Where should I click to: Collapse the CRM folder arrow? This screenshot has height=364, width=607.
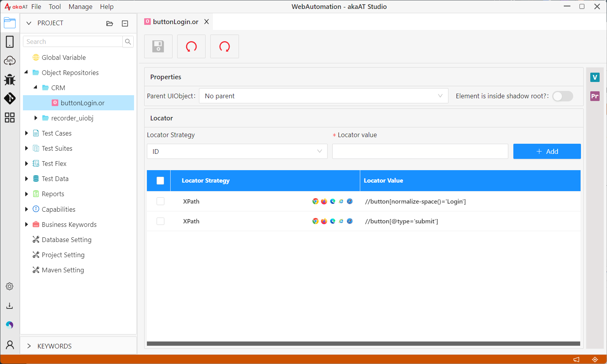[36, 87]
